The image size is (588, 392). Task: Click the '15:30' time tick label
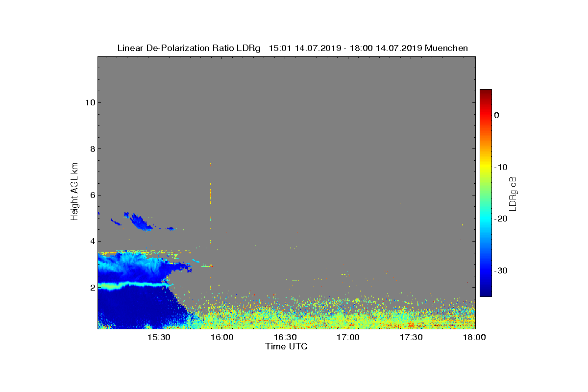tap(159, 337)
